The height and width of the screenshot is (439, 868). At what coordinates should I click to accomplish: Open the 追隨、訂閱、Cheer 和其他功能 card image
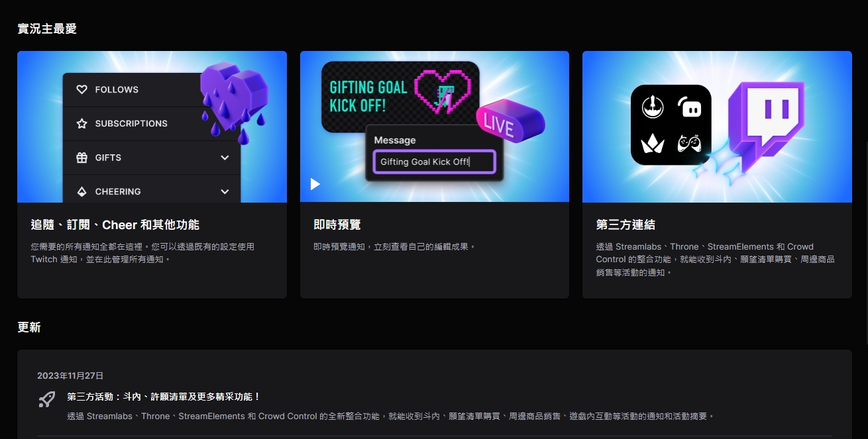tap(152, 126)
